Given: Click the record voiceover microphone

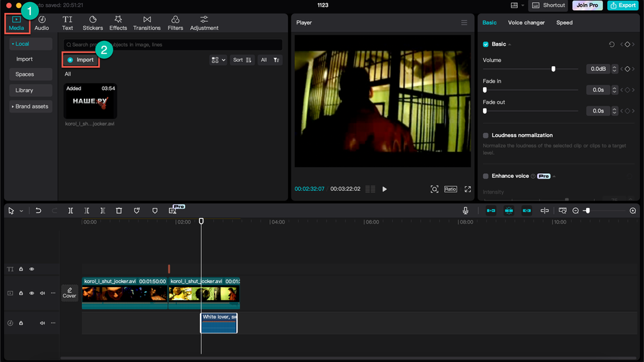Looking at the screenshot, I should point(465,211).
